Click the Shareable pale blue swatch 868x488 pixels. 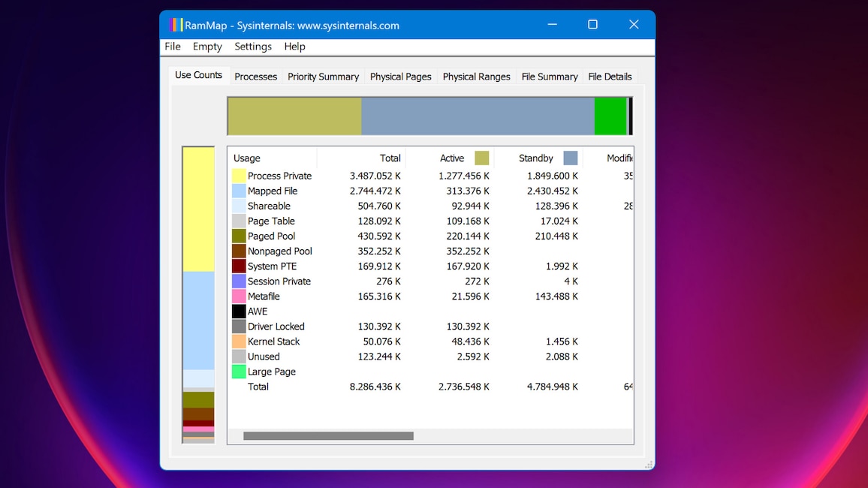[x=239, y=206]
